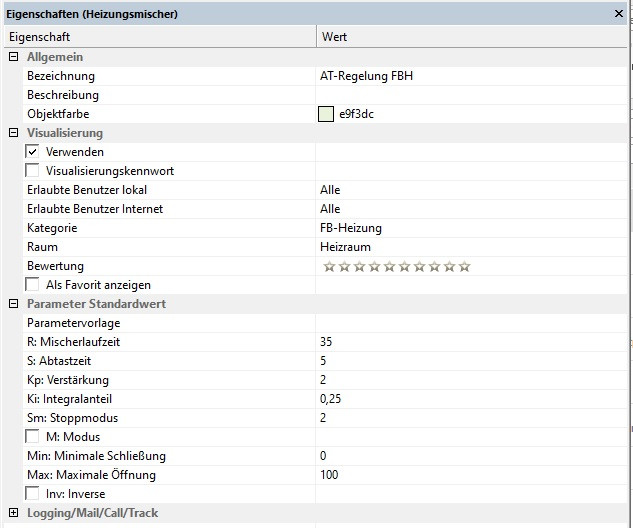Click the Raum value Heizraum

(x=344, y=247)
